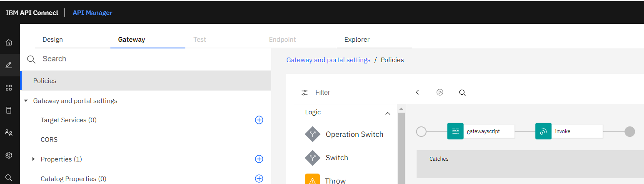
Task: Click the invoke policy node icon
Action: click(x=543, y=131)
